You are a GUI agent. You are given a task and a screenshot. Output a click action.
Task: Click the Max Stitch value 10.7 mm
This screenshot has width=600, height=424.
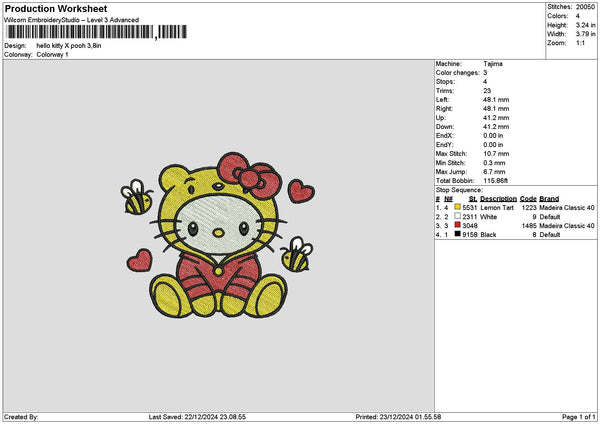(x=496, y=154)
